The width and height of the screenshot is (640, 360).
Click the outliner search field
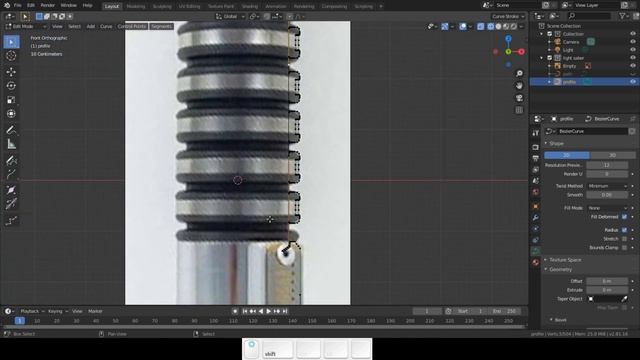[x=589, y=16]
